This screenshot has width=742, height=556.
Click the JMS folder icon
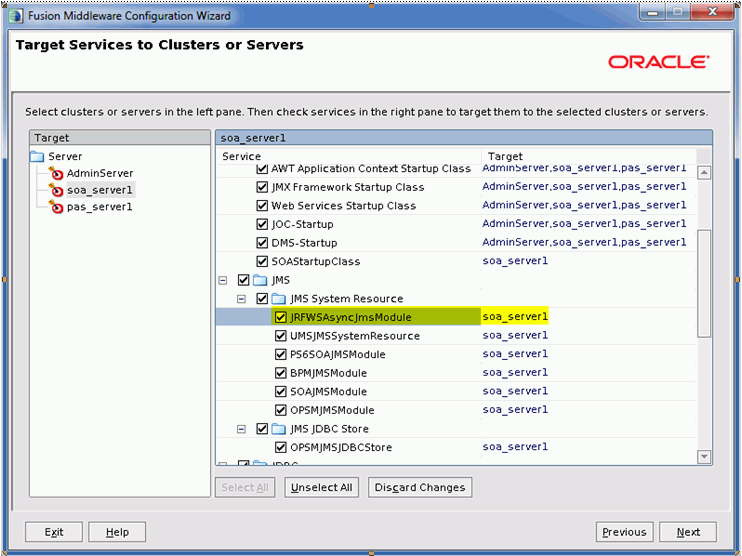coord(260,280)
